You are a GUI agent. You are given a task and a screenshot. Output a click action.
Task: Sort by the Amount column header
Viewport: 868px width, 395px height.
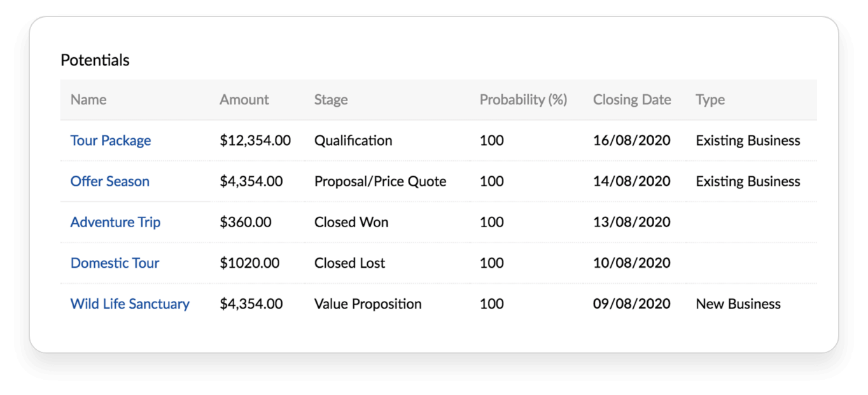[244, 100]
